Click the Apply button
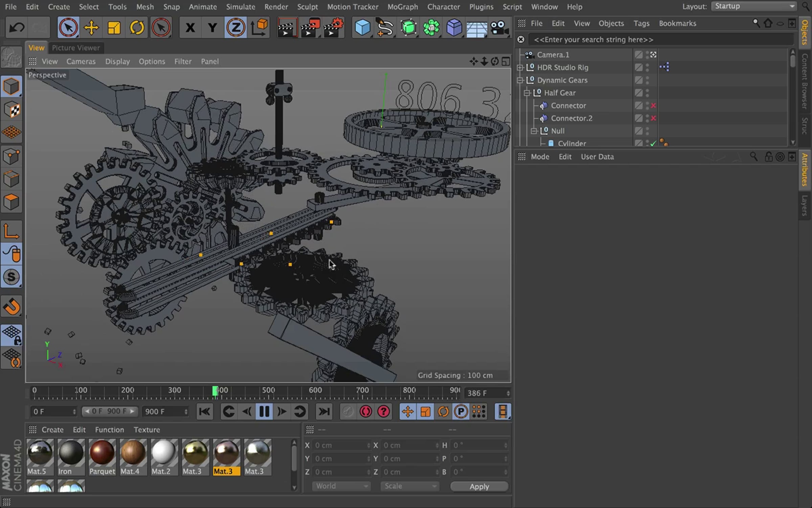This screenshot has height=508, width=812. pos(479,486)
